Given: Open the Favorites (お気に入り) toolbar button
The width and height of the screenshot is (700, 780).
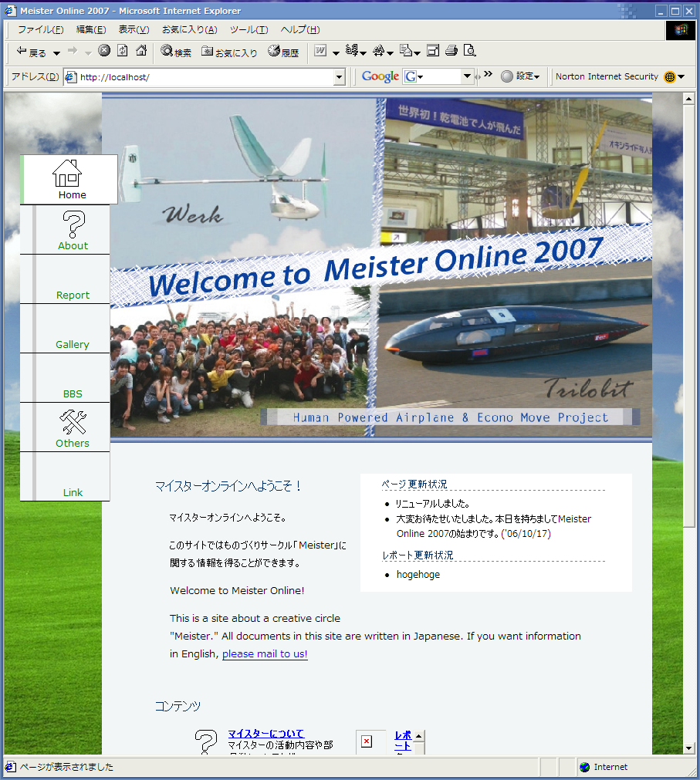Looking at the screenshot, I should (229, 51).
